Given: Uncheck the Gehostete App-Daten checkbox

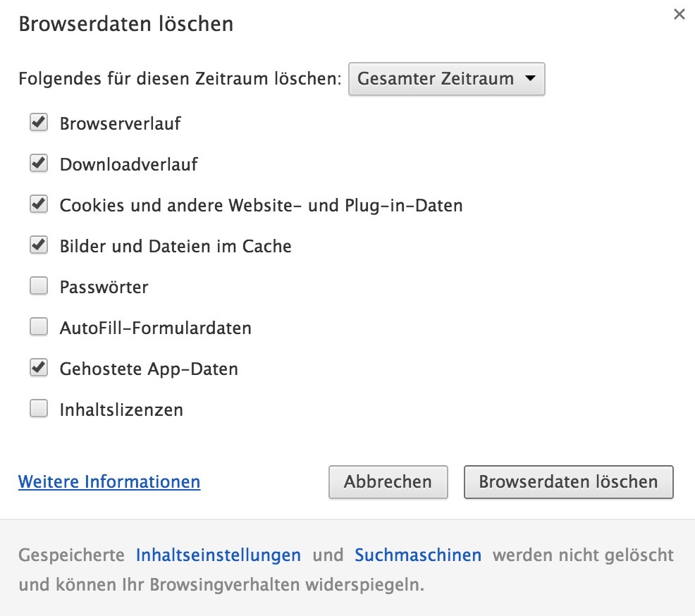Looking at the screenshot, I should point(39,368).
